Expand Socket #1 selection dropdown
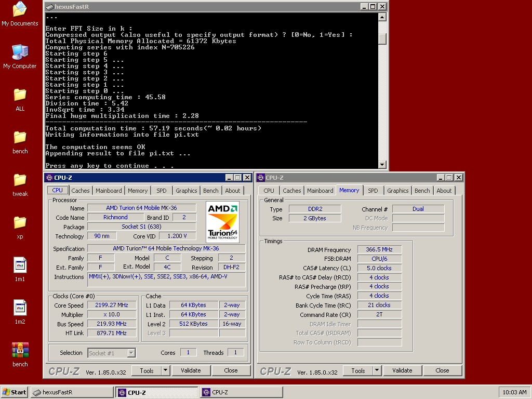Screen dimensions: 532x399 point(131,353)
